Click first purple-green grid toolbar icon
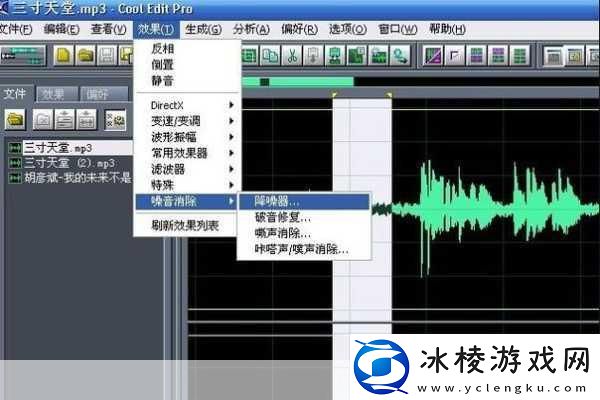Viewport: 600px width, 400px height. coord(476,56)
